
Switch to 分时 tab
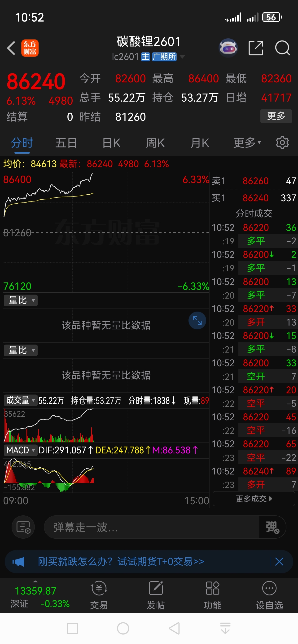[22, 143]
